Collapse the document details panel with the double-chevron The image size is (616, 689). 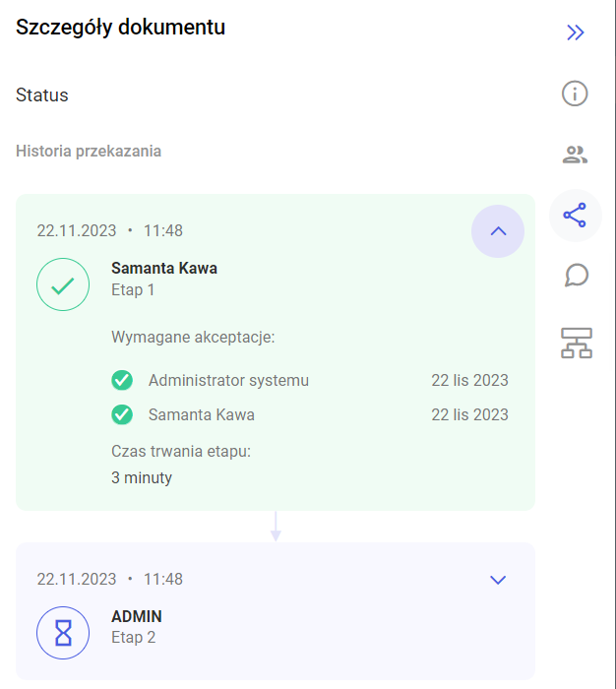coord(575,32)
